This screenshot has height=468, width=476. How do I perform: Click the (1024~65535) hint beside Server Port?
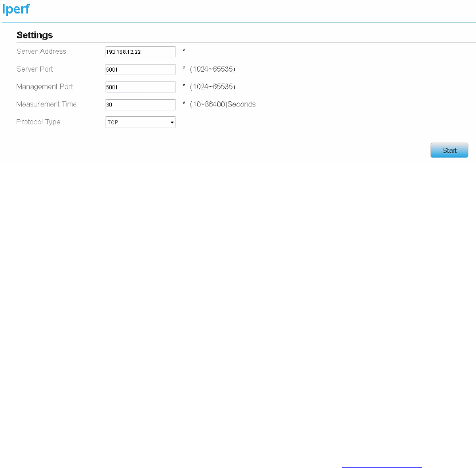click(x=213, y=69)
